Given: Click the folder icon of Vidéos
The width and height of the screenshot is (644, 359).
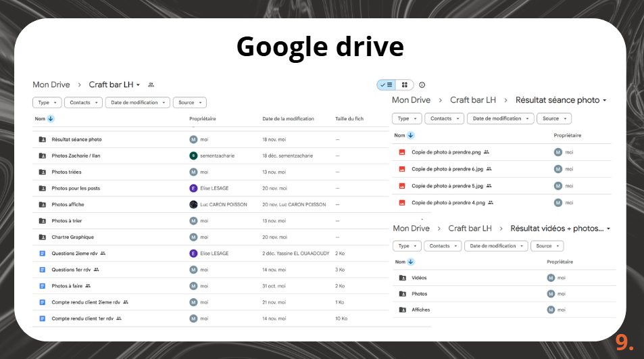Looking at the screenshot, I should coord(403,278).
